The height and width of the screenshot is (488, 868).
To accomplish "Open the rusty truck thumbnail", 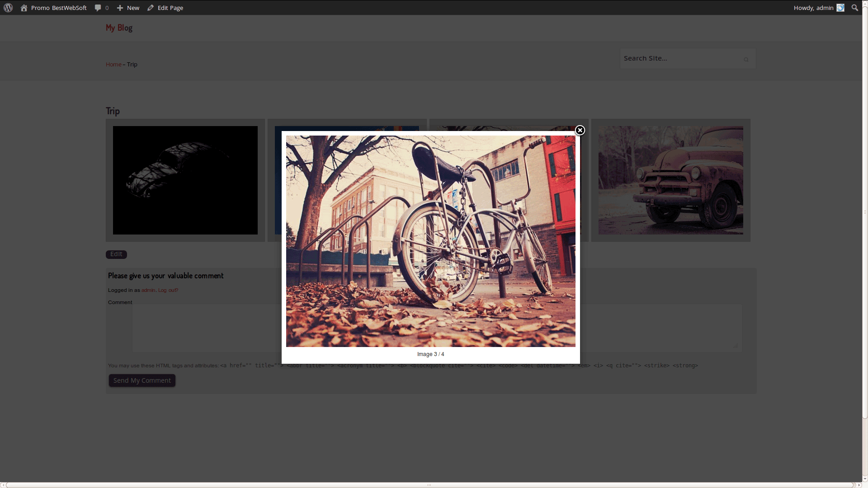I will (671, 180).
